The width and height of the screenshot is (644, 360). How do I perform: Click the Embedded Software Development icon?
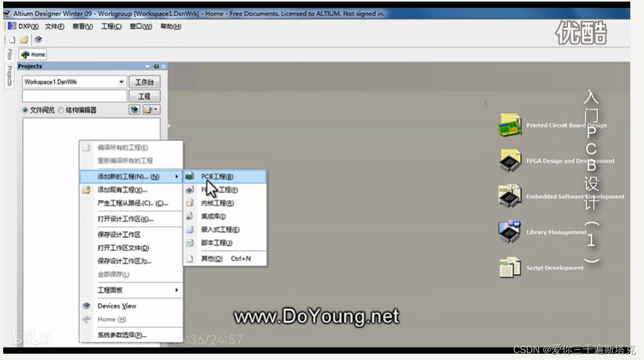[510, 196]
